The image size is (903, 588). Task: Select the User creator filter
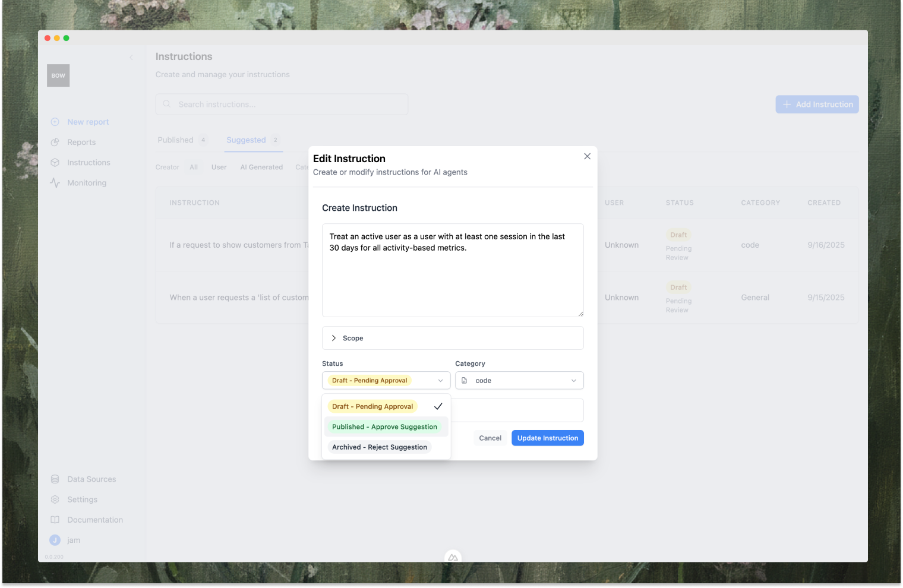tap(219, 167)
